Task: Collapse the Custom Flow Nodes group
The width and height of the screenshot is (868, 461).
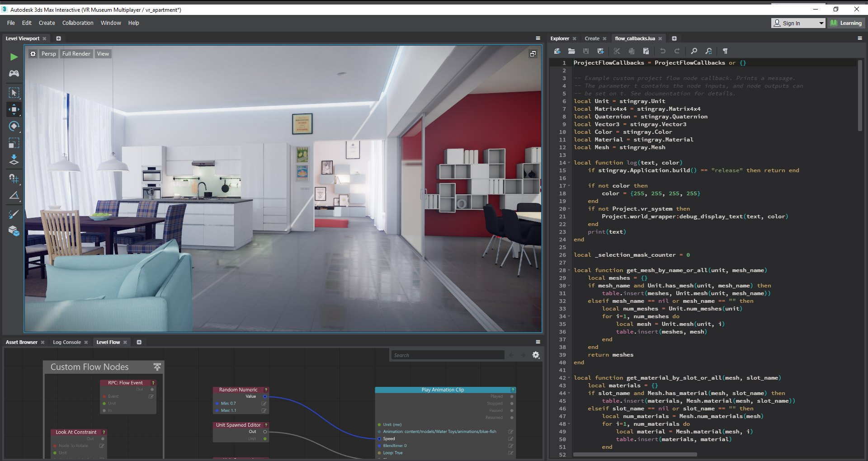Action: point(157,367)
